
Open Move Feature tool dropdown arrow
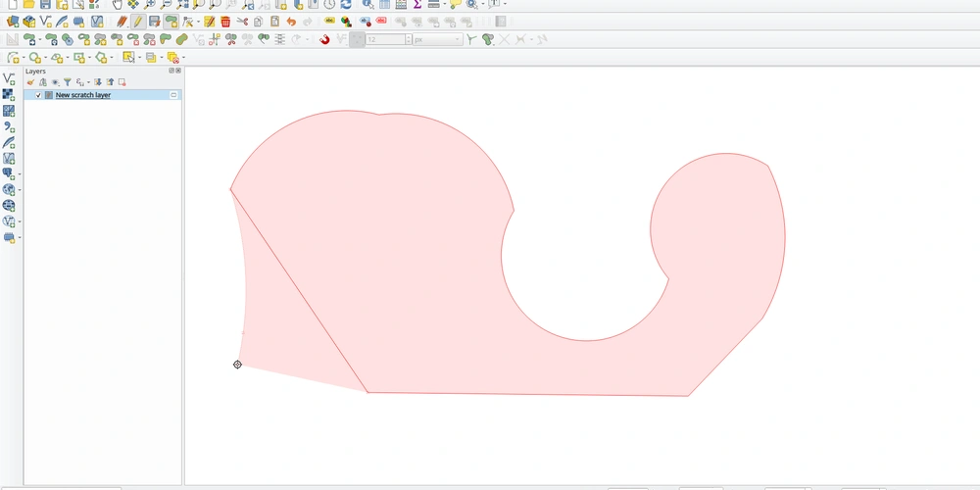click(x=39, y=40)
